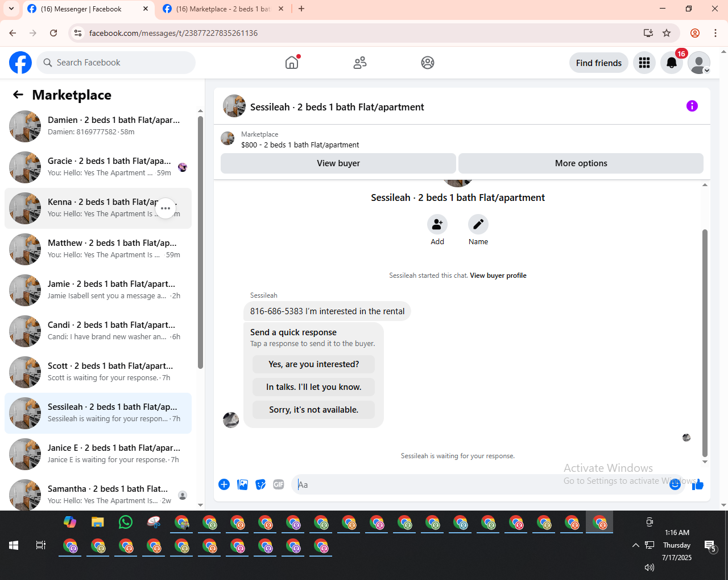
Task: Open Samantha's conversation
Action: click(98, 494)
